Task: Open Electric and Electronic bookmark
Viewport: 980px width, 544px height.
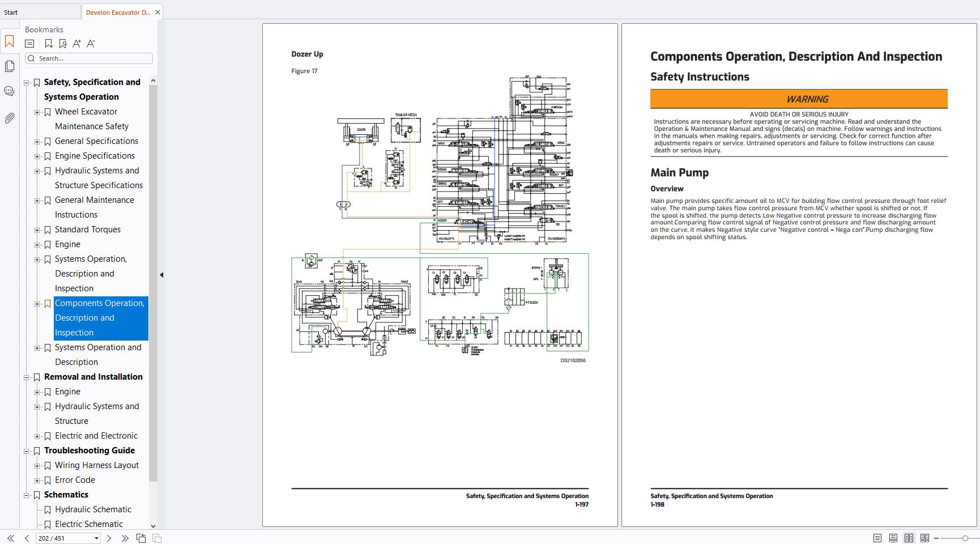Action: pos(96,436)
